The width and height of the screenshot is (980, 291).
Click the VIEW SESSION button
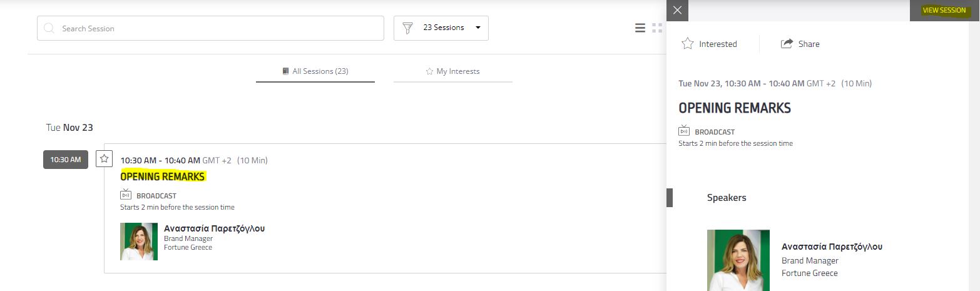pos(944,11)
